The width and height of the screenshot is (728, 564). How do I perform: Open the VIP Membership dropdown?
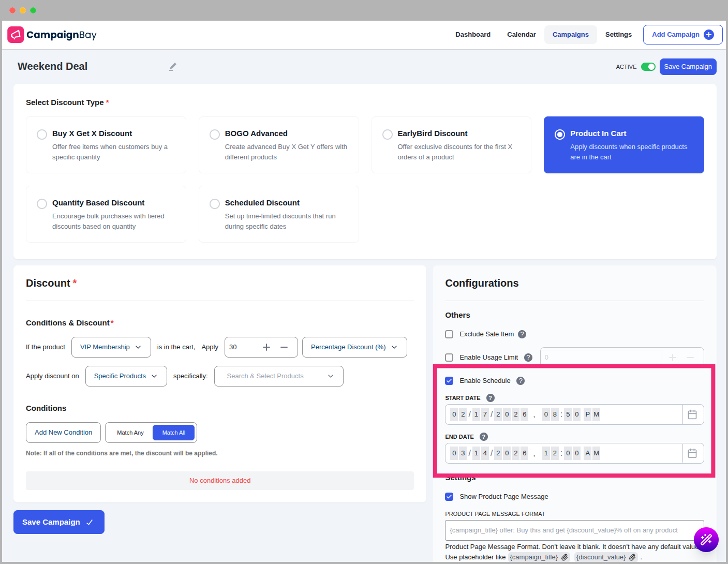tap(111, 347)
